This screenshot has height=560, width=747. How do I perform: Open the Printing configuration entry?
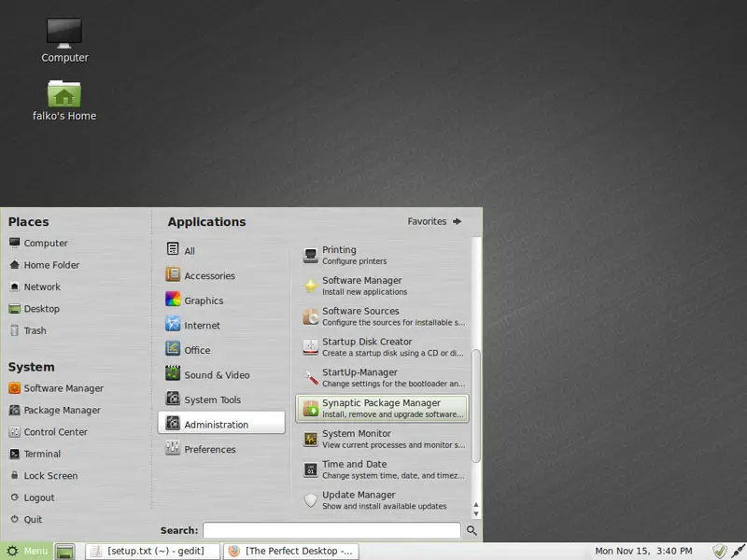click(382, 255)
